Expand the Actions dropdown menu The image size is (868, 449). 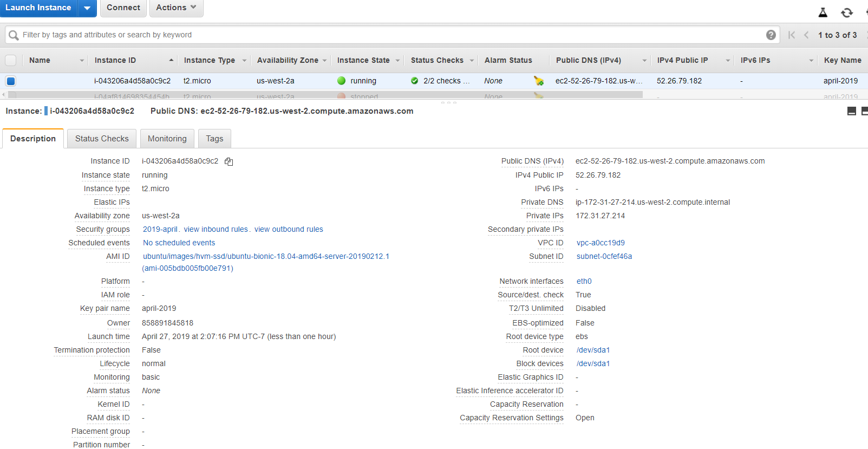tap(176, 8)
